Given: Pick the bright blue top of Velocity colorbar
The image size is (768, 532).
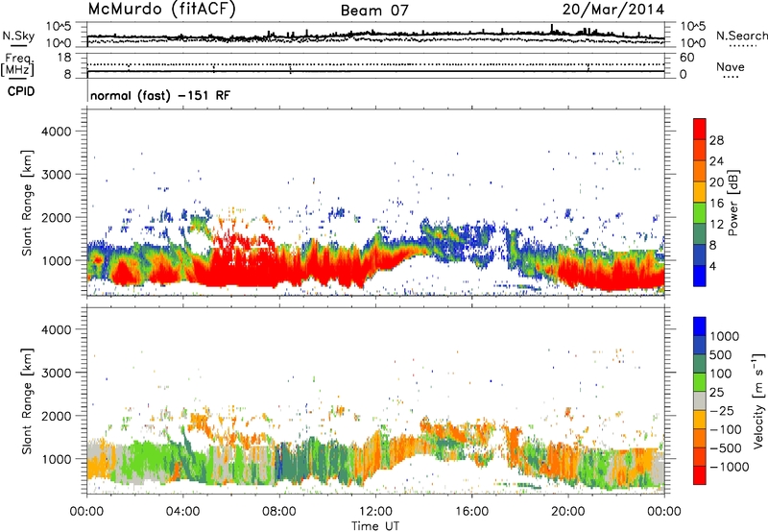Looking at the screenshot, I should click(700, 326).
